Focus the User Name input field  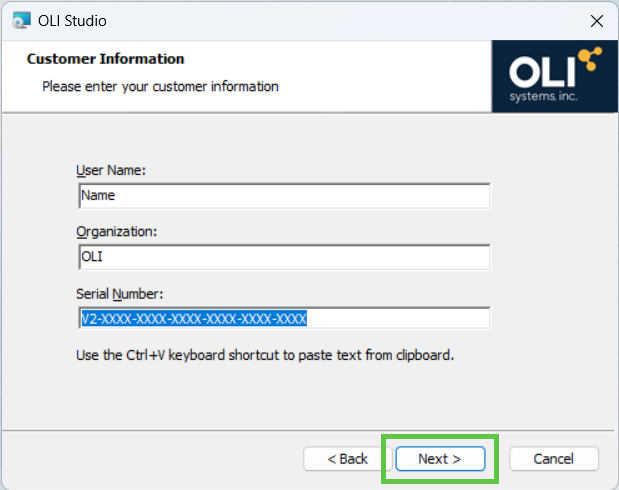point(284,195)
